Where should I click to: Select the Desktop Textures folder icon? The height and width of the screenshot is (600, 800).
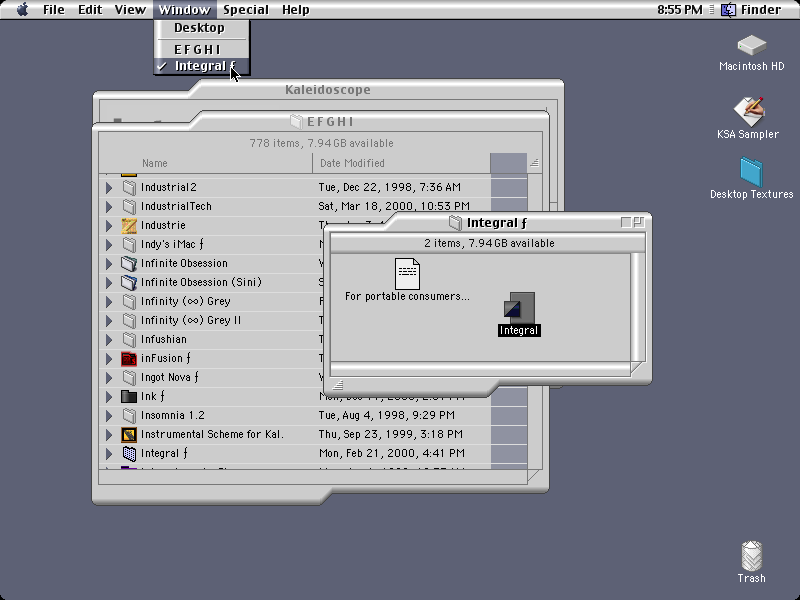pos(752,172)
